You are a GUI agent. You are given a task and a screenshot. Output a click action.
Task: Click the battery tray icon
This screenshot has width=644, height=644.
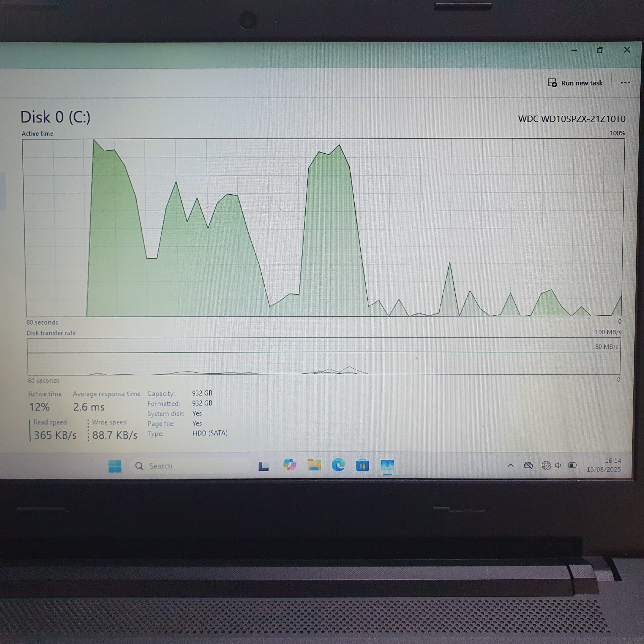pyautogui.click(x=572, y=465)
